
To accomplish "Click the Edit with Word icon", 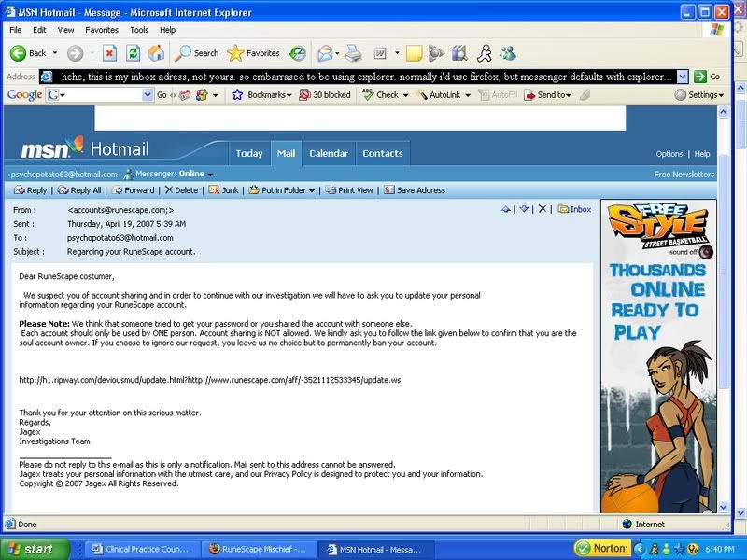I will tap(380, 53).
